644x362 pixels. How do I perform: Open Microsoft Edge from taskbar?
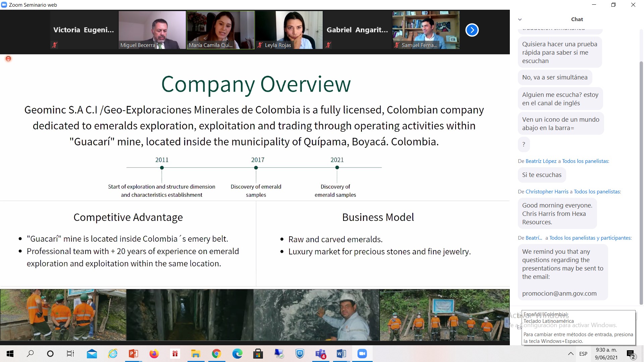[237, 354]
